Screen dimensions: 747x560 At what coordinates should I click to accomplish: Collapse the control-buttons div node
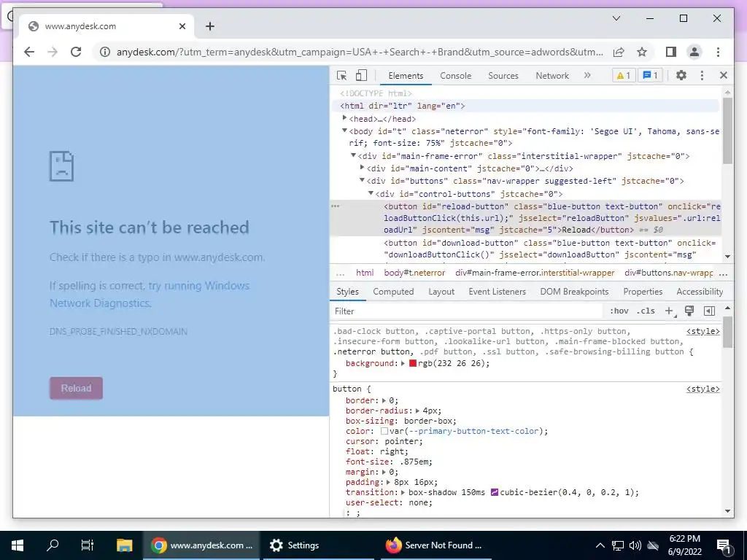pos(371,193)
